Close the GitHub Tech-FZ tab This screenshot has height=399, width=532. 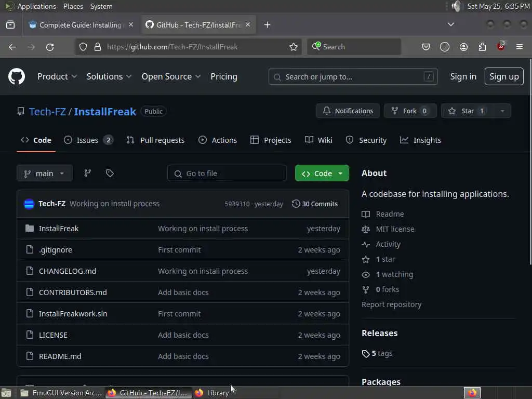pos(248,25)
